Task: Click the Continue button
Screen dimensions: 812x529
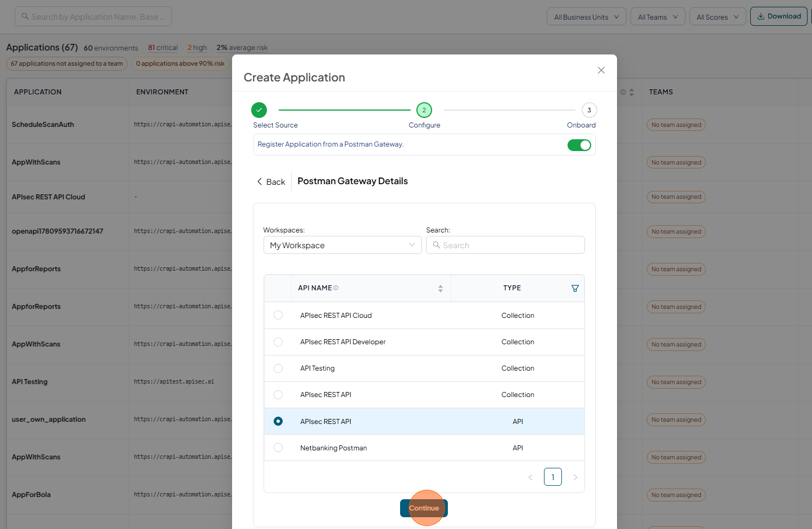Action: pyautogui.click(x=424, y=508)
